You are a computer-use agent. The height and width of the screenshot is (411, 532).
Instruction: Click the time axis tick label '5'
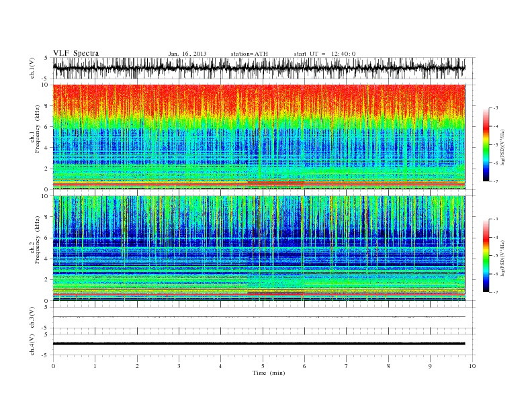(x=263, y=366)
